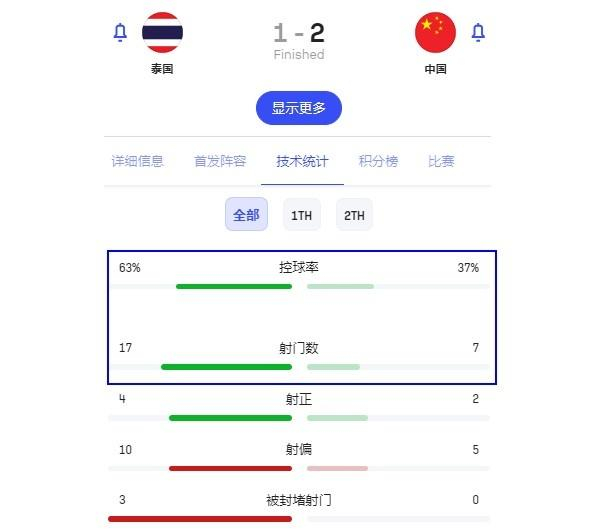
Task: Open the 比赛 tab
Action: tap(441, 161)
